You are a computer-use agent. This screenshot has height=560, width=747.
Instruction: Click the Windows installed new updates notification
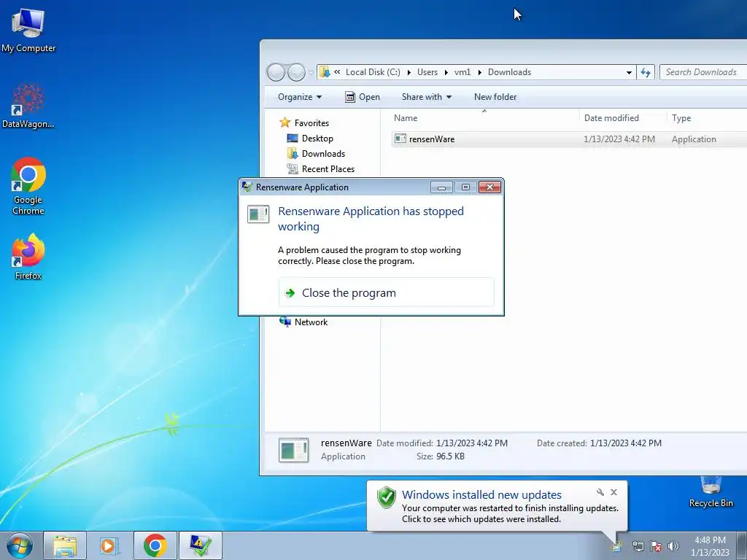point(497,506)
